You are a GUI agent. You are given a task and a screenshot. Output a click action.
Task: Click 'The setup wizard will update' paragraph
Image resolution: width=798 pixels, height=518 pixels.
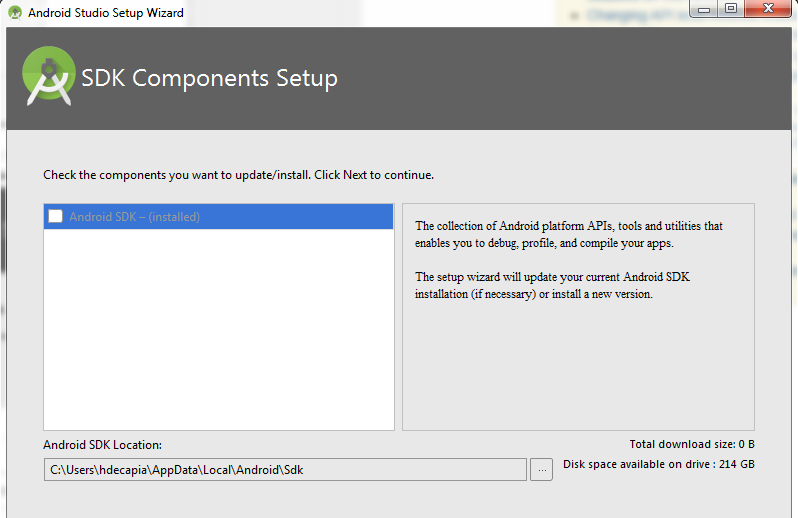[552, 285]
